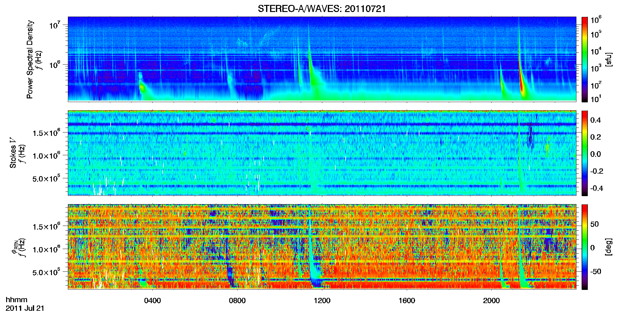Click the 10^7 frequency tick in top panel
The width and height of the screenshot is (644, 332).
[54, 25]
